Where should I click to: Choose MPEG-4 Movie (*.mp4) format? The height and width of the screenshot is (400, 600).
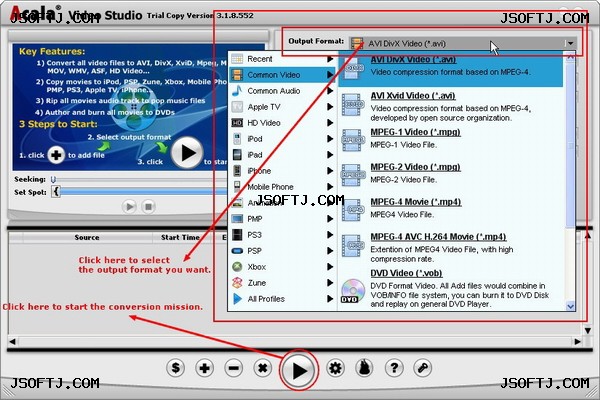[x=451, y=209]
